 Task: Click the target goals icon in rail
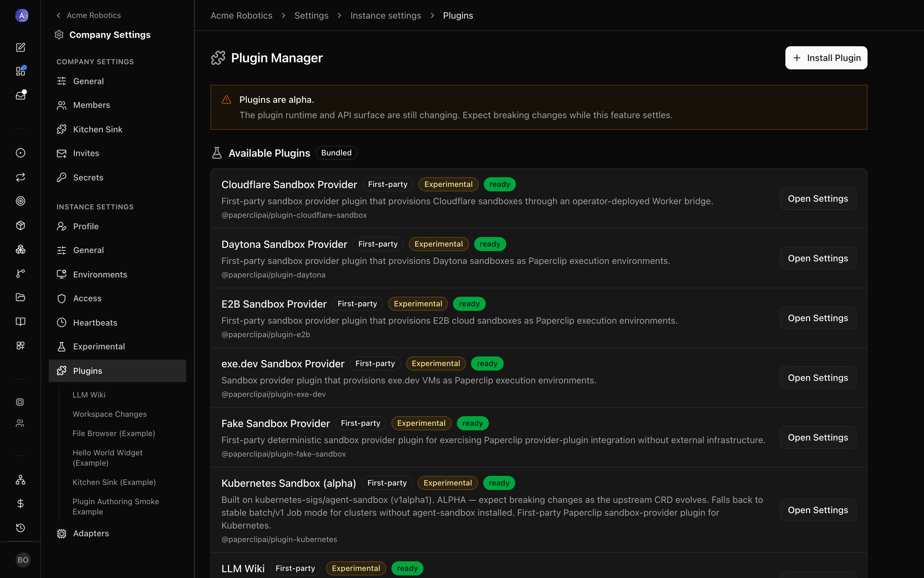click(21, 201)
